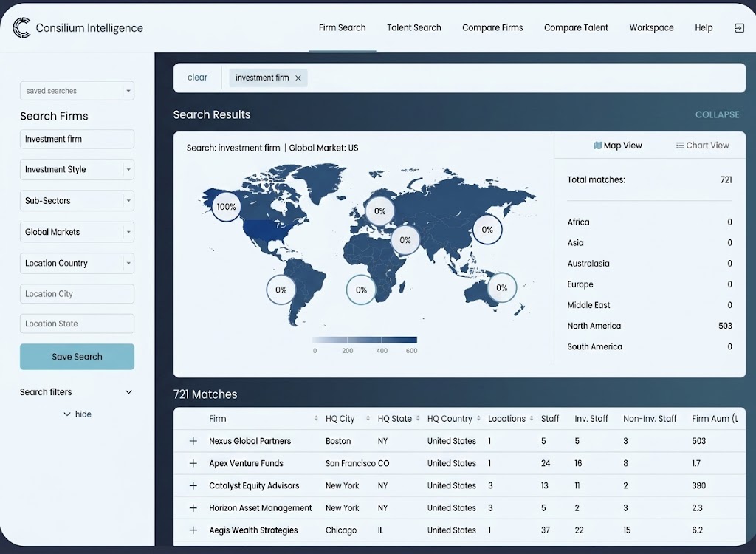Click San Francisco in Apex Venture row
The height and width of the screenshot is (554, 756).
pos(350,463)
